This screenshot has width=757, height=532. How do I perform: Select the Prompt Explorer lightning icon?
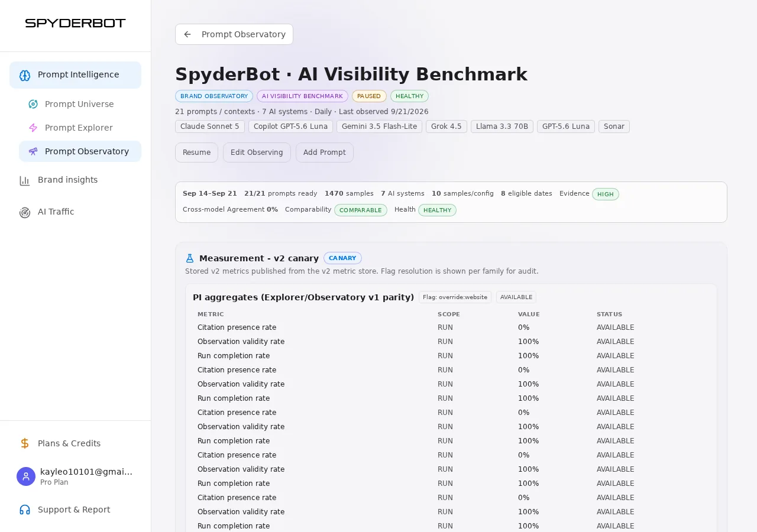tap(33, 128)
